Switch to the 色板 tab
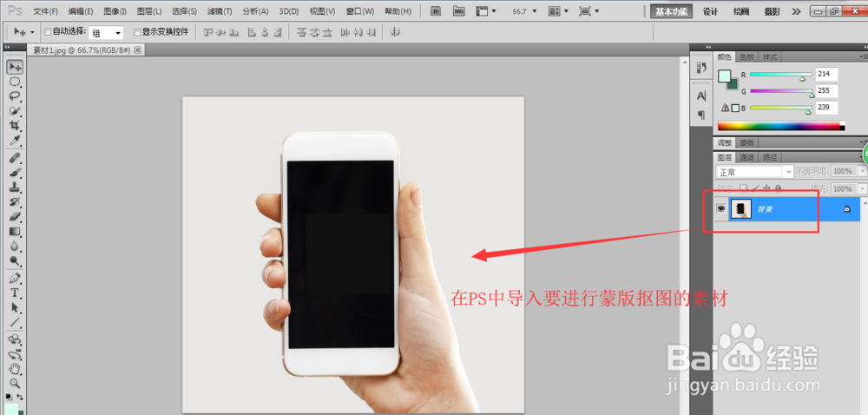Screen dimensions: 868x415 (x=746, y=57)
